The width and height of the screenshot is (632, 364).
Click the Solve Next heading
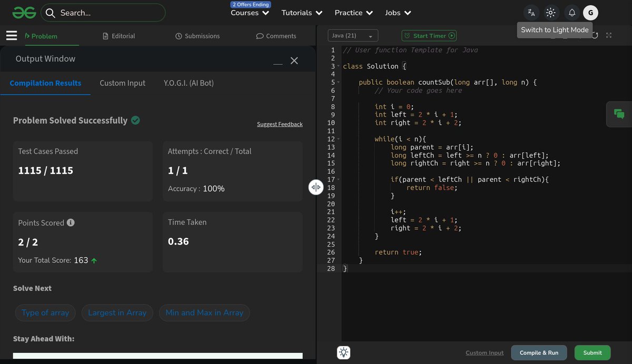point(32,288)
